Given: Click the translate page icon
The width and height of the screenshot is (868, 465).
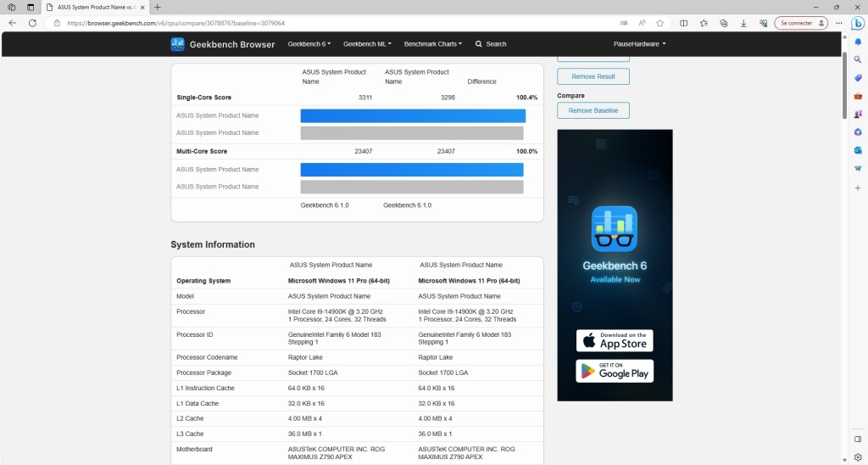Looking at the screenshot, I should click(624, 23).
